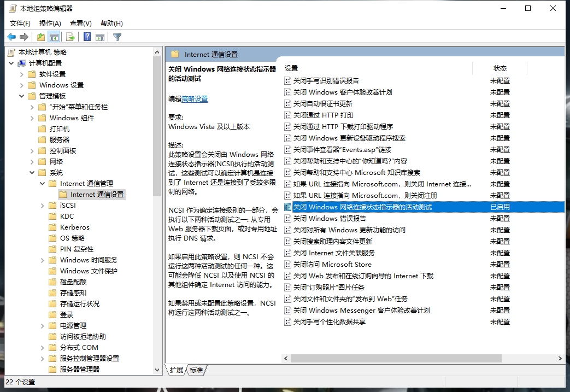570x392 pixels.
Task: Click the tree pane scroll up arrow
Action: (x=157, y=52)
